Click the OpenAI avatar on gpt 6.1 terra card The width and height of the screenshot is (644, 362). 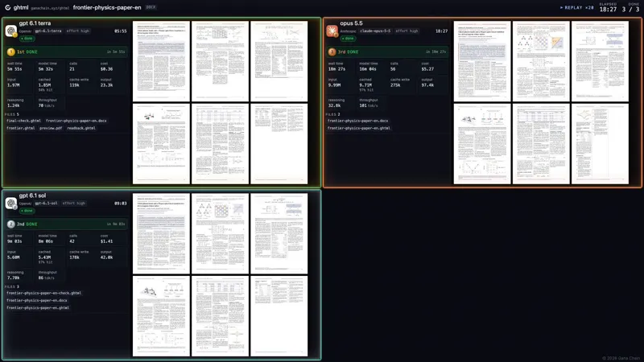tap(11, 31)
